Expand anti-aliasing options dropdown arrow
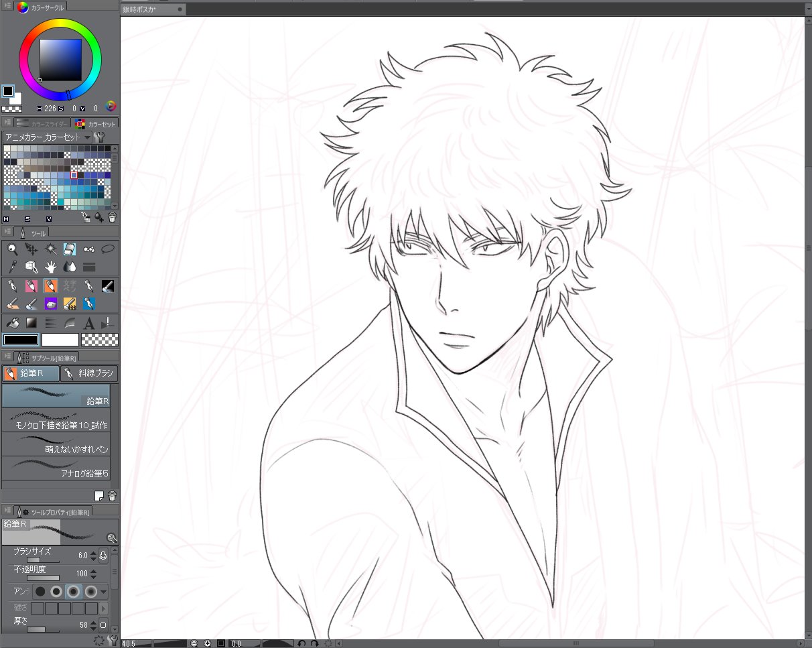Screen dimensions: 812x648 (103, 592)
